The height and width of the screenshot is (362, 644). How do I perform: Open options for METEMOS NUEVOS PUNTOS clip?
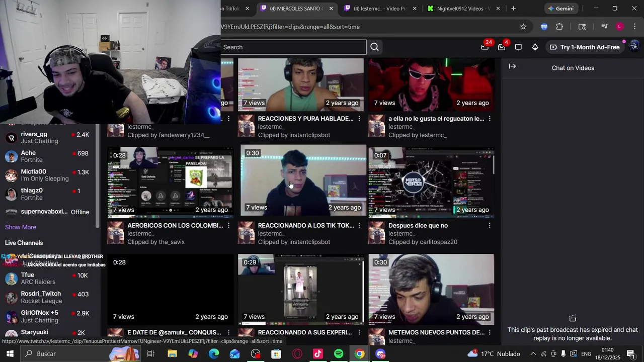click(x=490, y=332)
